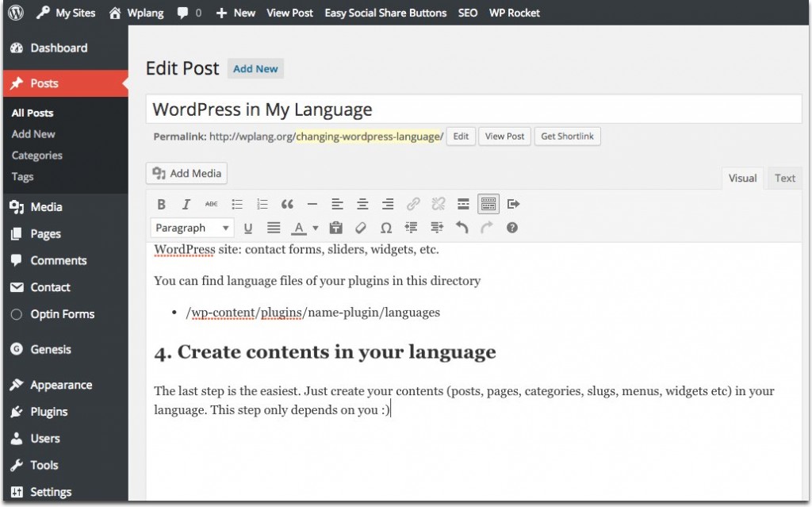Click the permalink slug changing-wordpress-language
The width and height of the screenshot is (812, 507).
pyautogui.click(x=368, y=136)
